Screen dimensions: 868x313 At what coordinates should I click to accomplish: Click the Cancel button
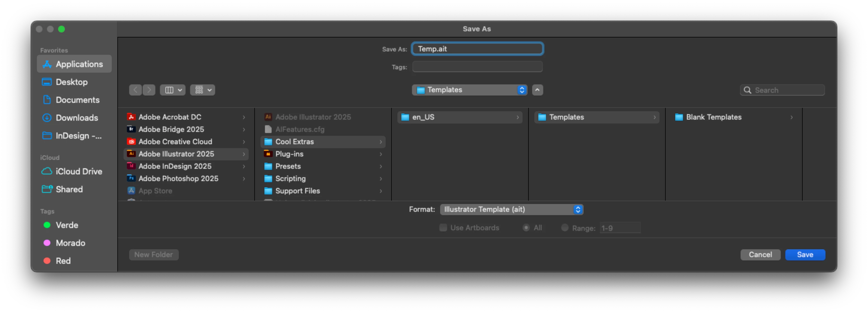point(760,255)
